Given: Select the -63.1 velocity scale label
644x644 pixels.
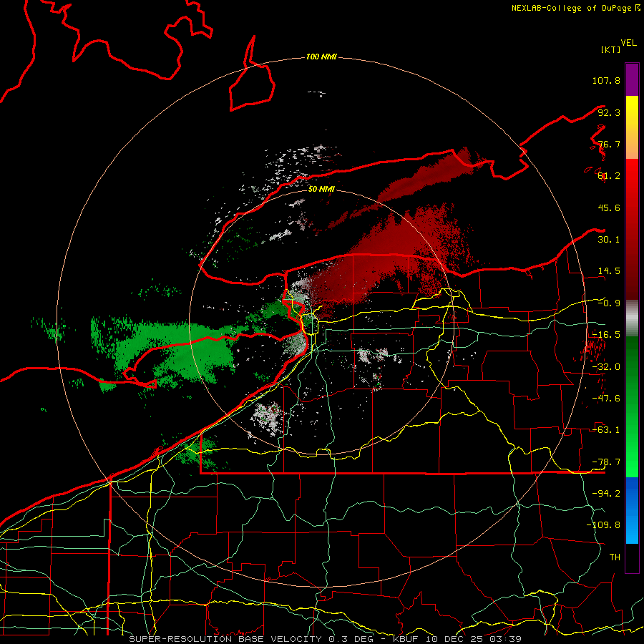Looking at the screenshot, I should 606,430.
